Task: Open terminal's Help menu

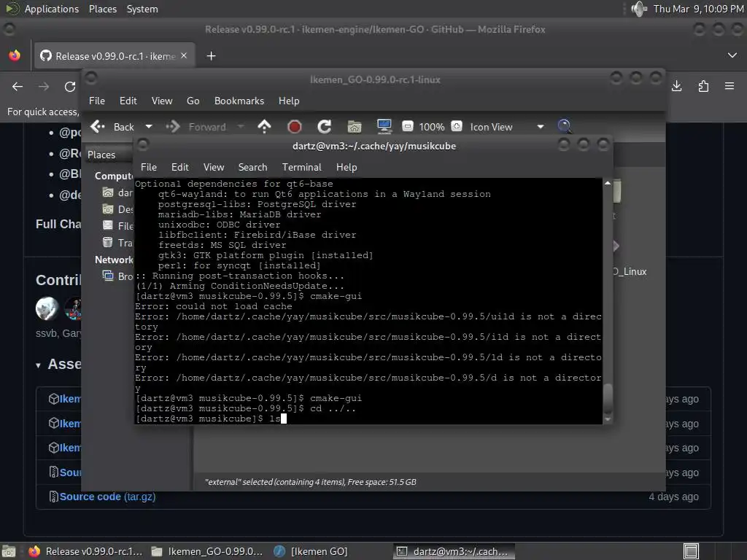Action: [x=347, y=167]
